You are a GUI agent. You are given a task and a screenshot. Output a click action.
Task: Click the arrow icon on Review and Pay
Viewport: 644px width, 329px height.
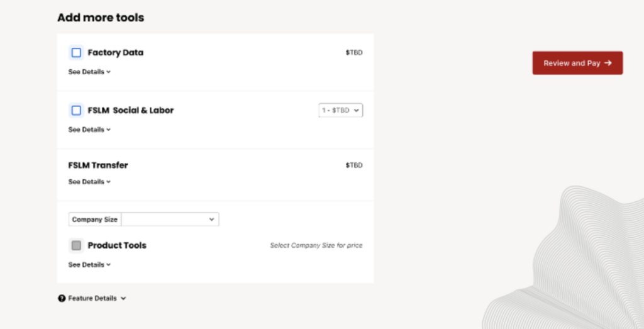pos(608,64)
